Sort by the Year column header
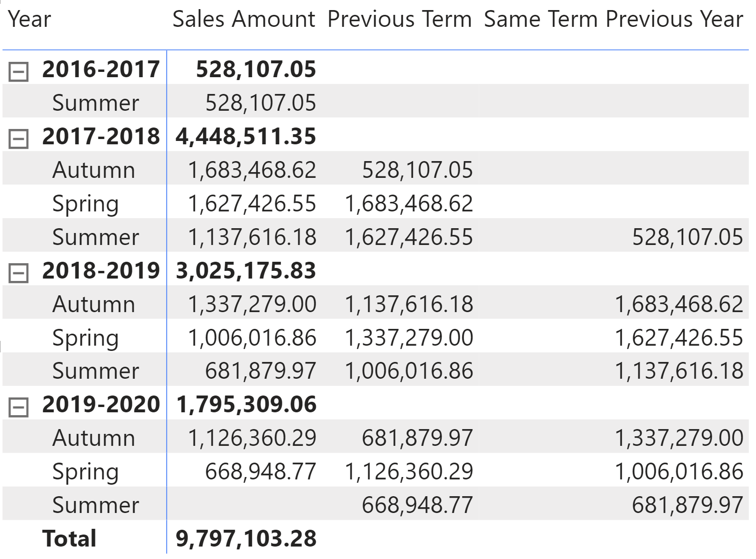Viewport: 756px width, 559px height. point(29,20)
